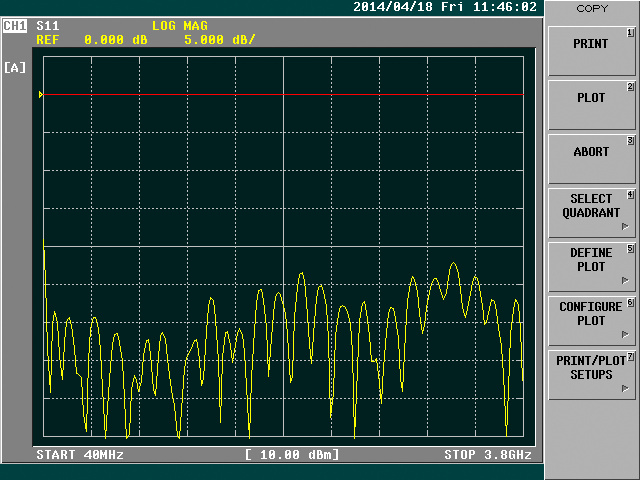Image resolution: width=640 pixels, height=480 pixels.
Task: Expand the PRINT/PLOT SETUPS submenu arrow
Action: (625, 388)
